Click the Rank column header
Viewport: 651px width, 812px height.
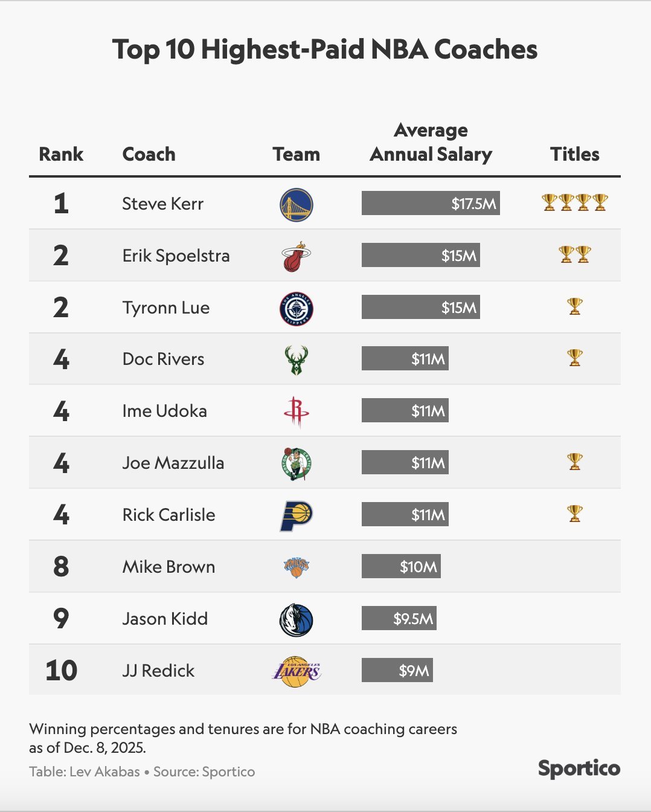[61, 155]
